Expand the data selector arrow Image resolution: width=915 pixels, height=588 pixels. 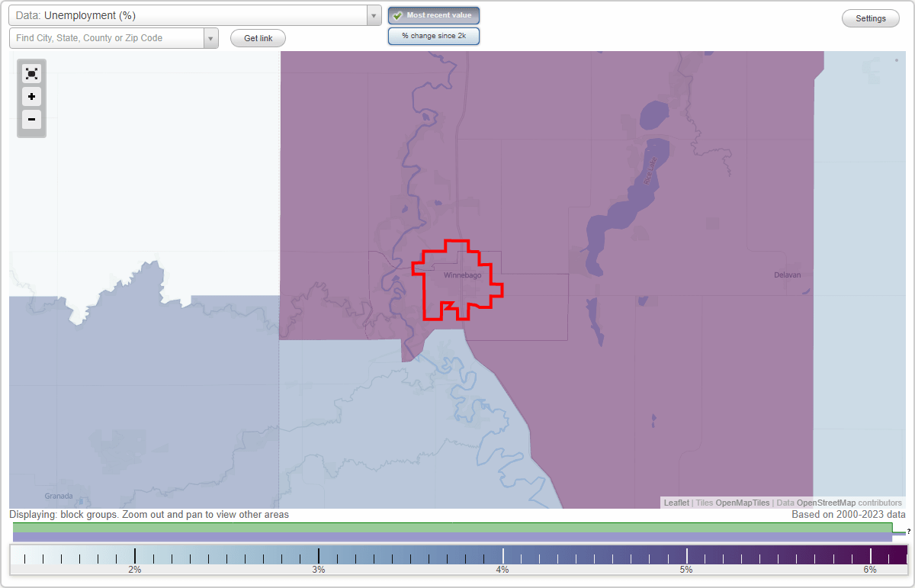pyautogui.click(x=374, y=15)
